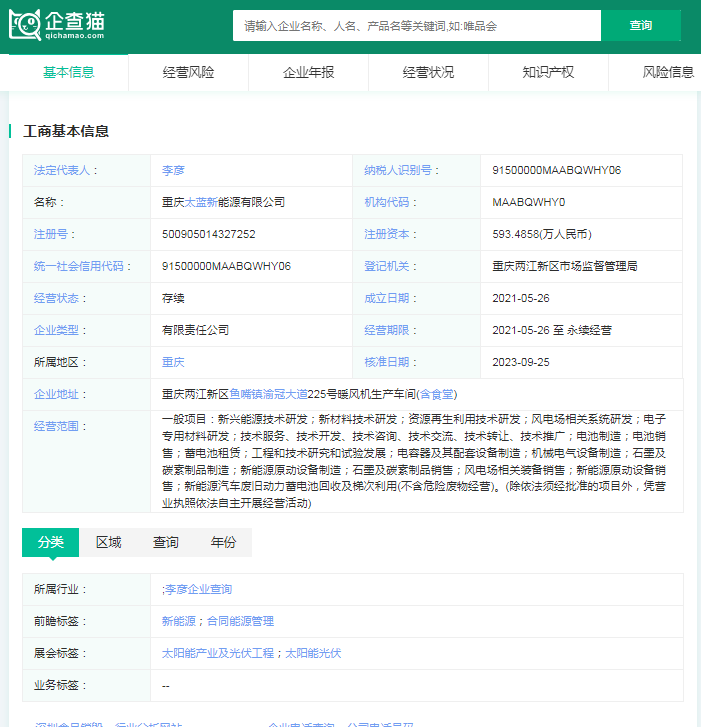The image size is (701, 727).
Task: Click the 企业类型 label link
Action: 56,331
